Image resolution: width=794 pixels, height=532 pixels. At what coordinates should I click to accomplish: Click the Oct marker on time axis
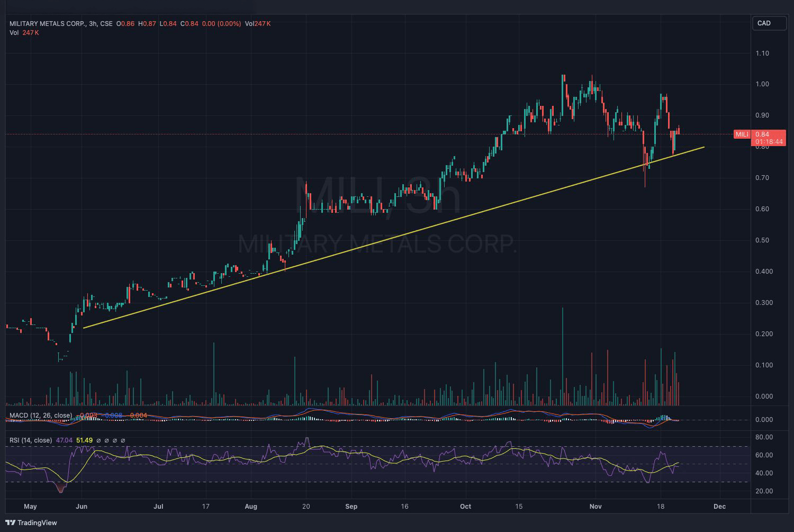tap(465, 507)
